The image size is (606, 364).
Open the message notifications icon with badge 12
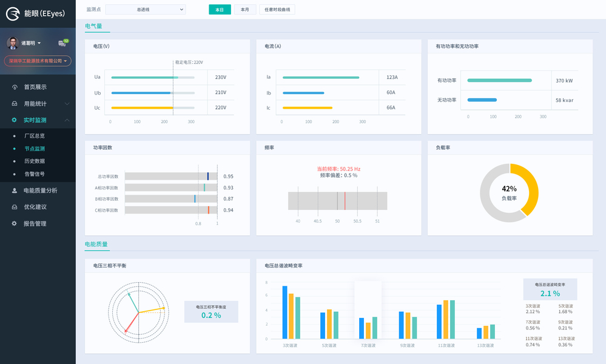63,42
